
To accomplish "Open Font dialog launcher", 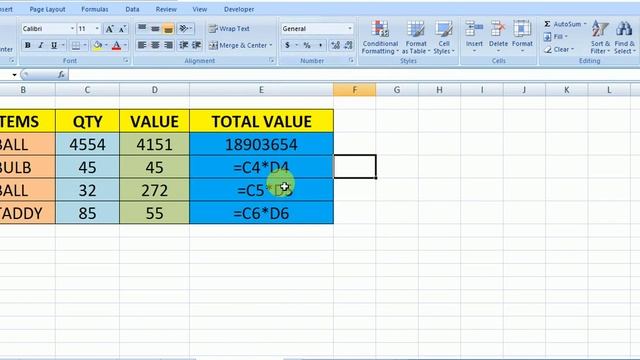I will point(126,60).
